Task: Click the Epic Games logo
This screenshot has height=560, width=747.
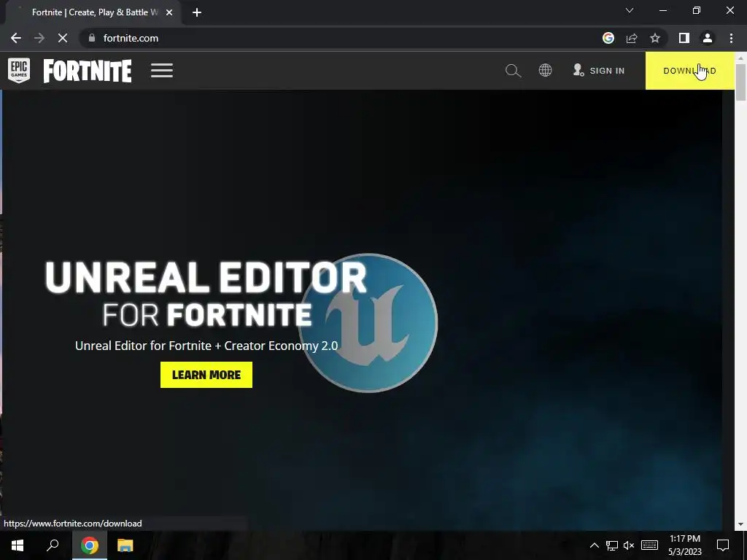Action: tap(19, 71)
